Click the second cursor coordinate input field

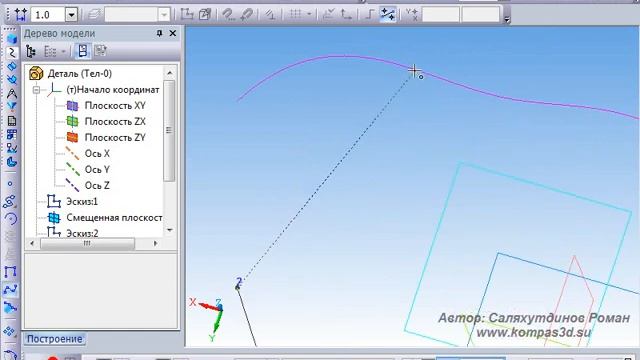tap(480, 15)
